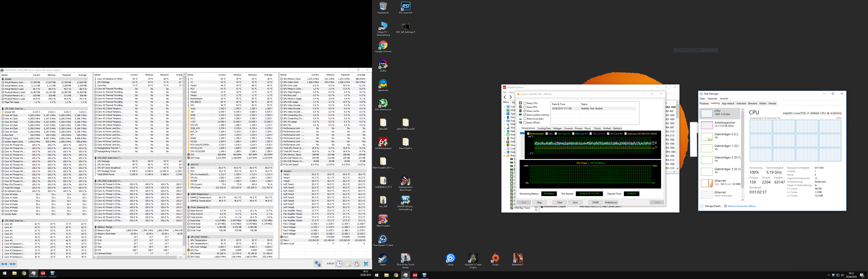Image resolution: width=868 pixels, height=279 pixels.
Task: Open the App-Verlauf tab in Task Manager
Action: 728,103
